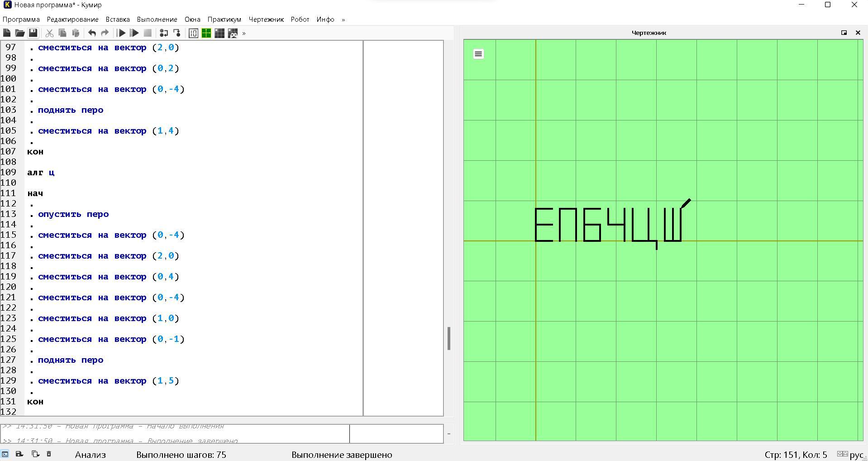
Task: Click the code editor vertical scrollbar handle
Action: [x=449, y=338]
